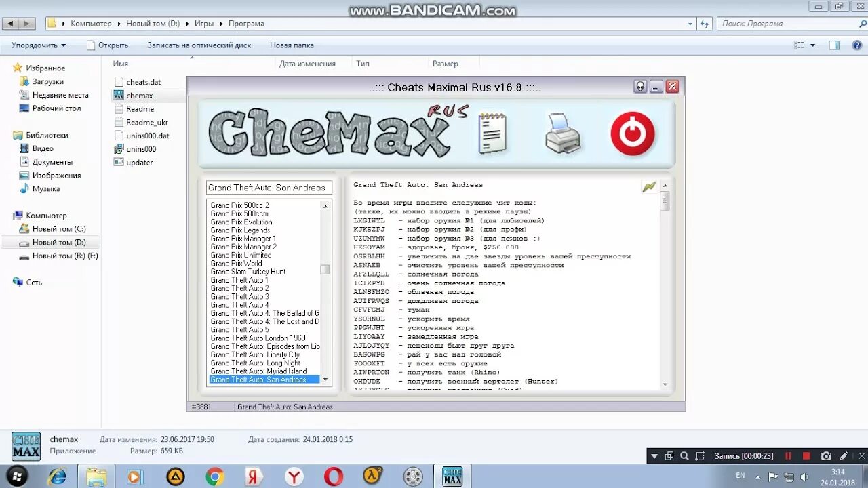Click the Игры breadcrumb in address bar
The image size is (868, 488).
pos(204,23)
